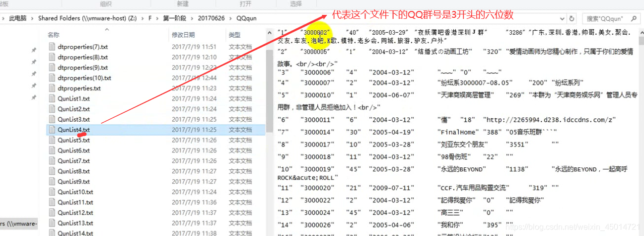This screenshot has height=236, width=644.
Task: Click "CCF.汽车用品购置交流" in the preview
Action: tap(474, 188)
